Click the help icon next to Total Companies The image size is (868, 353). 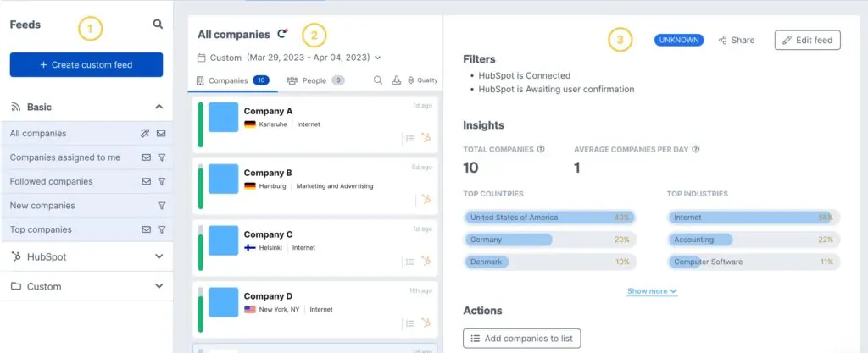coord(541,149)
